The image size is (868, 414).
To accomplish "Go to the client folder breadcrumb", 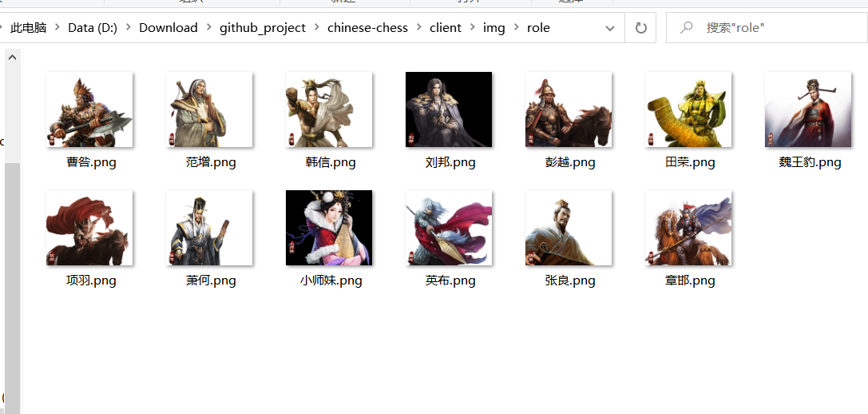I will click(446, 28).
